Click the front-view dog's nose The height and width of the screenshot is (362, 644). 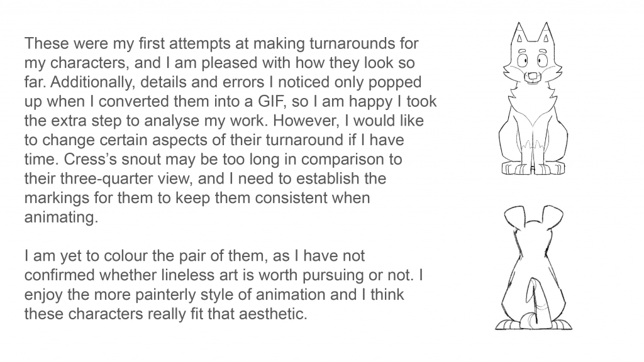533,76
